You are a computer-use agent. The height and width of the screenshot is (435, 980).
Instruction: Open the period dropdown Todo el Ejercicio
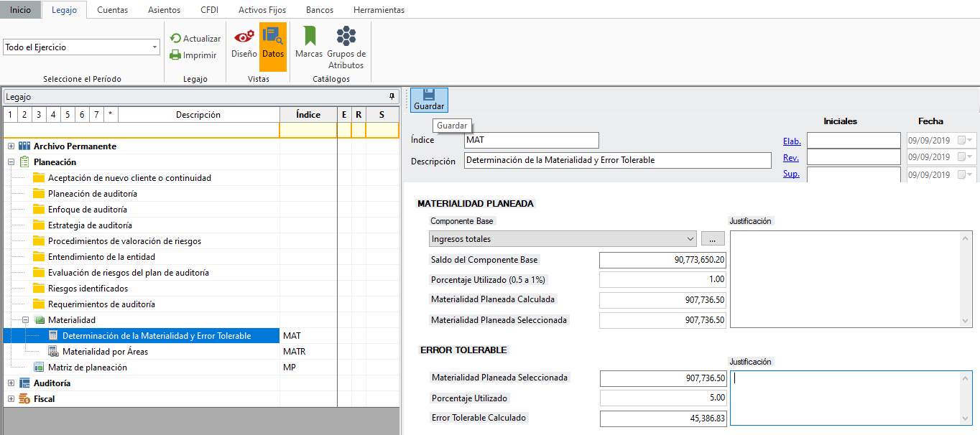[x=155, y=47]
